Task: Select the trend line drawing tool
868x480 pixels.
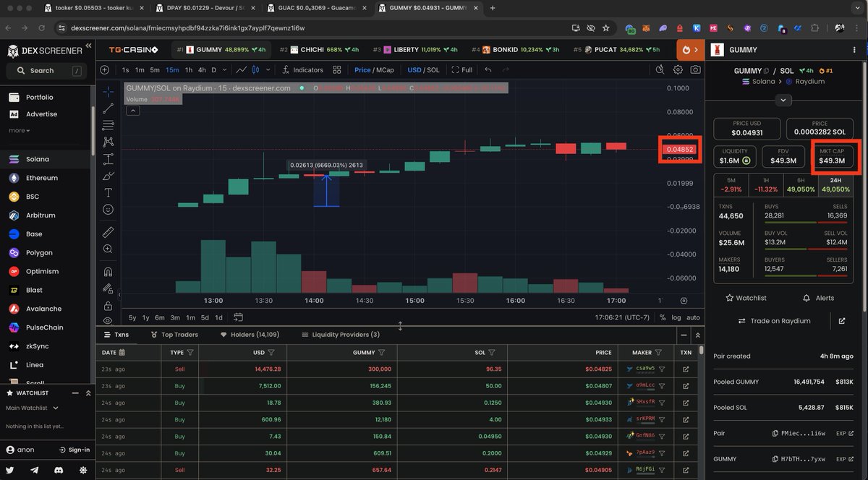Action: 108,108
